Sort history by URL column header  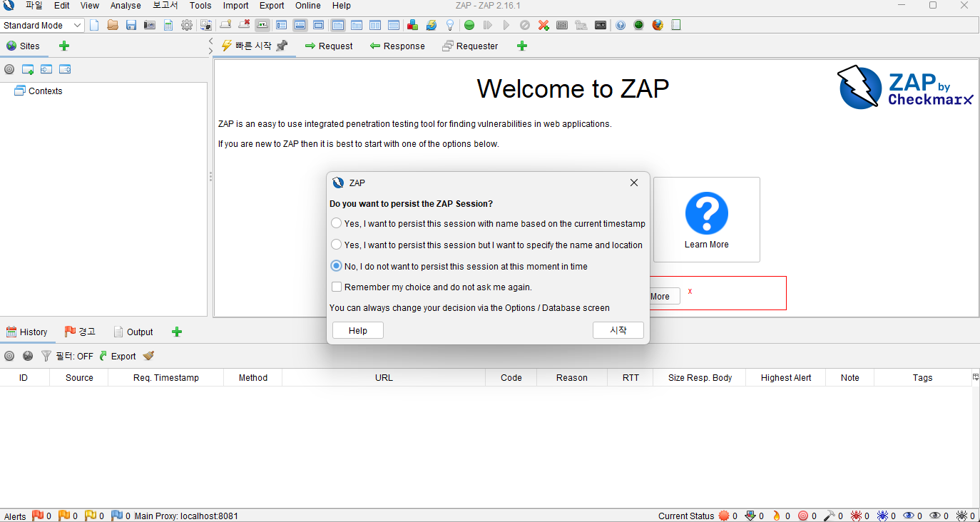point(384,377)
